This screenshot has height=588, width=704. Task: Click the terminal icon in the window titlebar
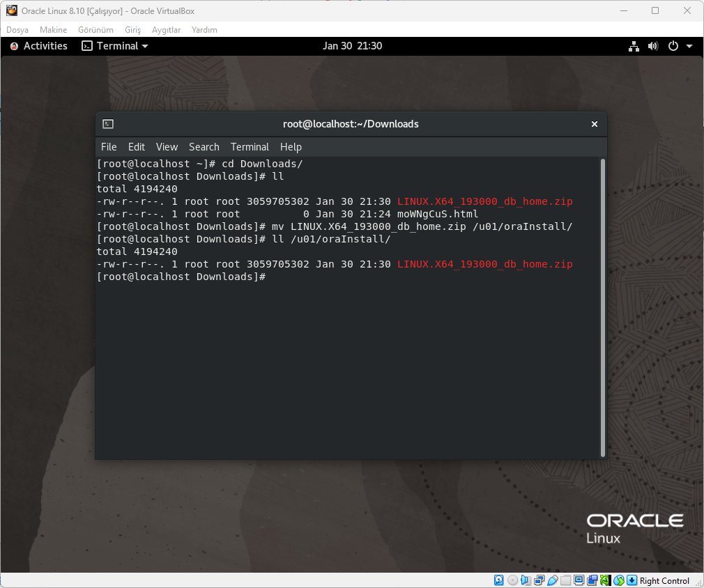coord(108,124)
